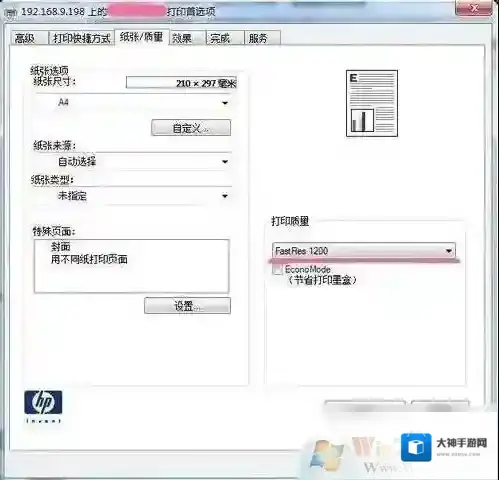
Task: Enable the EconoMode checkbox
Action: (277, 269)
